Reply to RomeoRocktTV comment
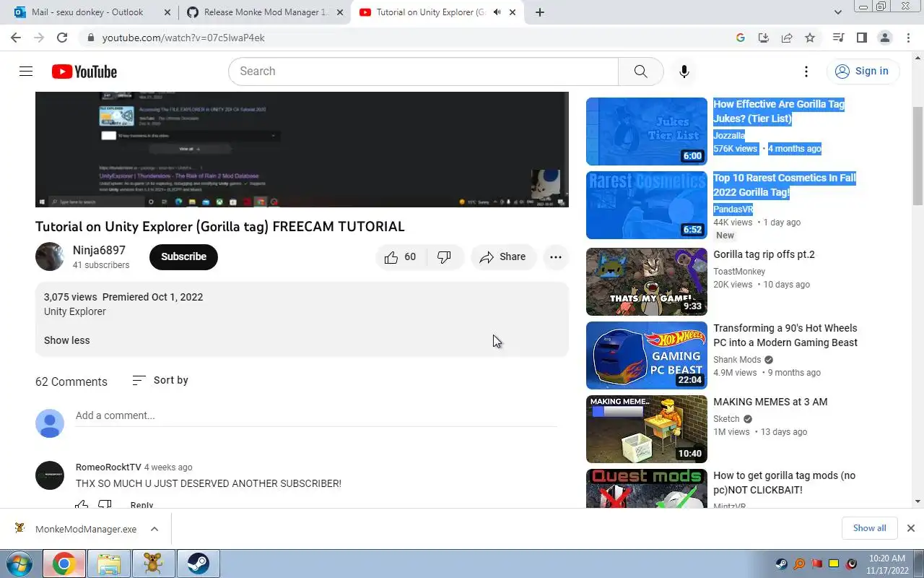 [x=141, y=504]
